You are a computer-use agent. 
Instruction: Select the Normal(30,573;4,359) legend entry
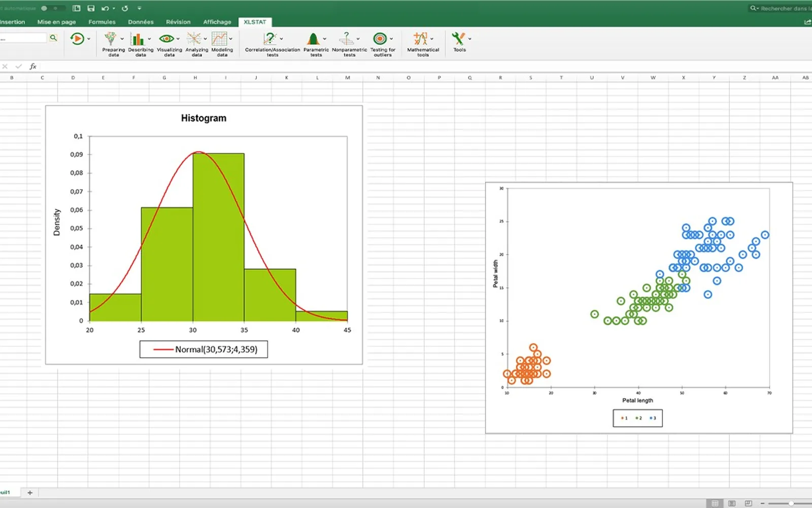pyautogui.click(x=204, y=350)
